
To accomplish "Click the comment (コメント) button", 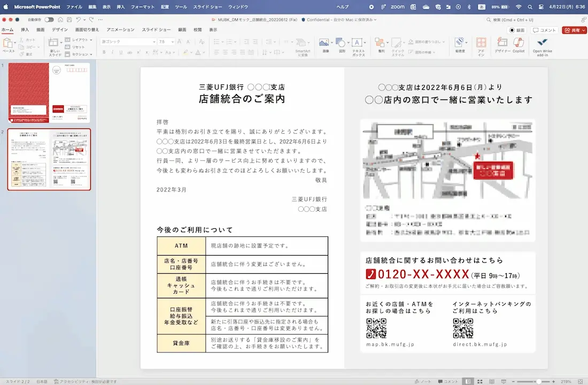I will point(544,30).
